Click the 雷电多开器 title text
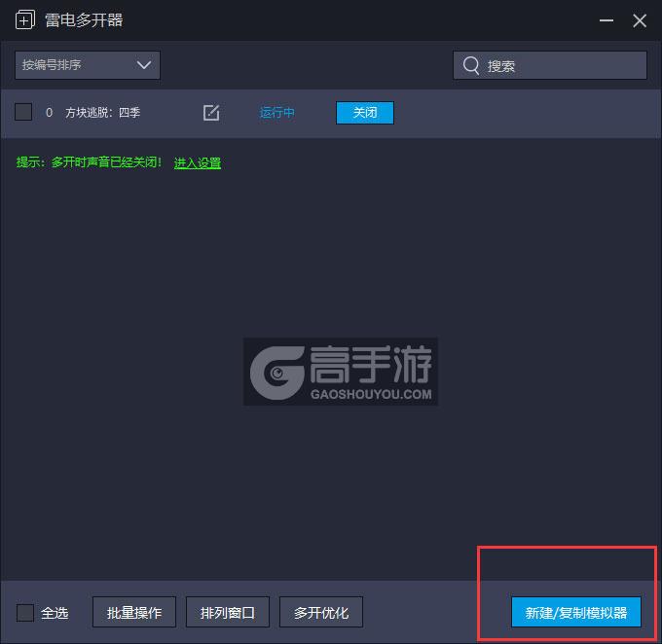This screenshot has height=644, width=662. [x=84, y=20]
